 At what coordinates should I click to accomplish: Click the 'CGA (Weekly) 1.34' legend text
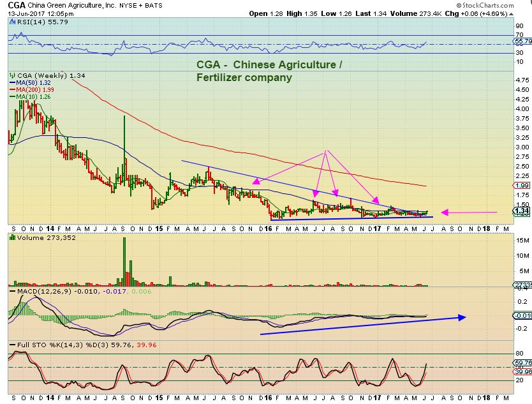[51, 75]
